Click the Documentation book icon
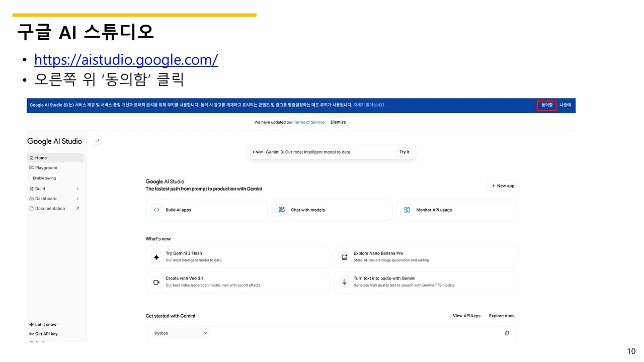The width and height of the screenshot is (644, 362). tap(31, 209)
